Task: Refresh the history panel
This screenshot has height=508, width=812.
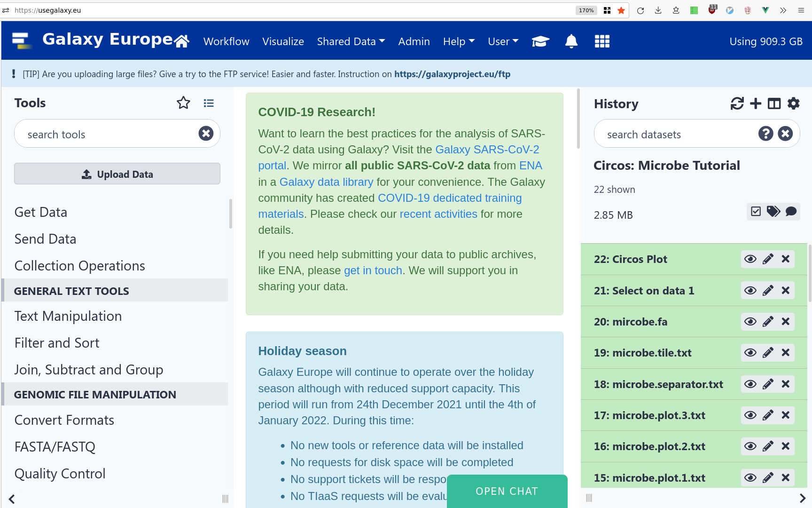Action: [x=737, y=103]
